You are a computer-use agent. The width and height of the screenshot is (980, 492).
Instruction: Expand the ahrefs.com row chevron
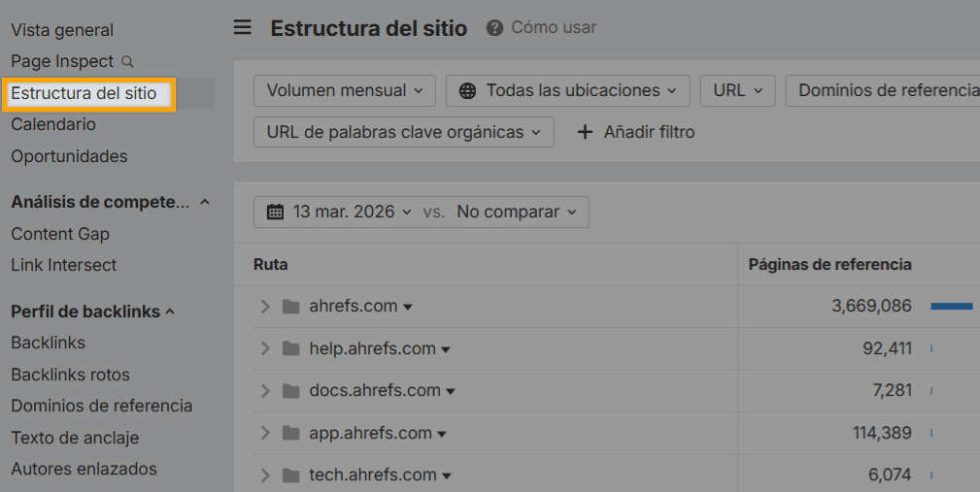click(265, 306)
